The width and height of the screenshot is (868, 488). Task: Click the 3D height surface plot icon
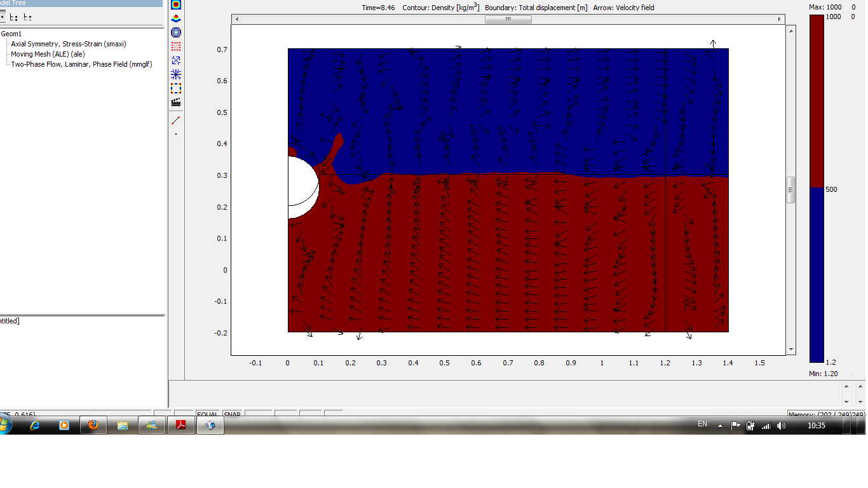176,18
